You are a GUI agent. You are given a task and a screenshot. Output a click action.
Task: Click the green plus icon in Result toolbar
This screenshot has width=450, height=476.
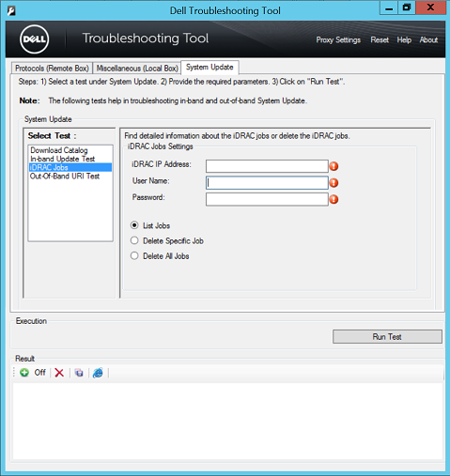(x=24, y=373)
